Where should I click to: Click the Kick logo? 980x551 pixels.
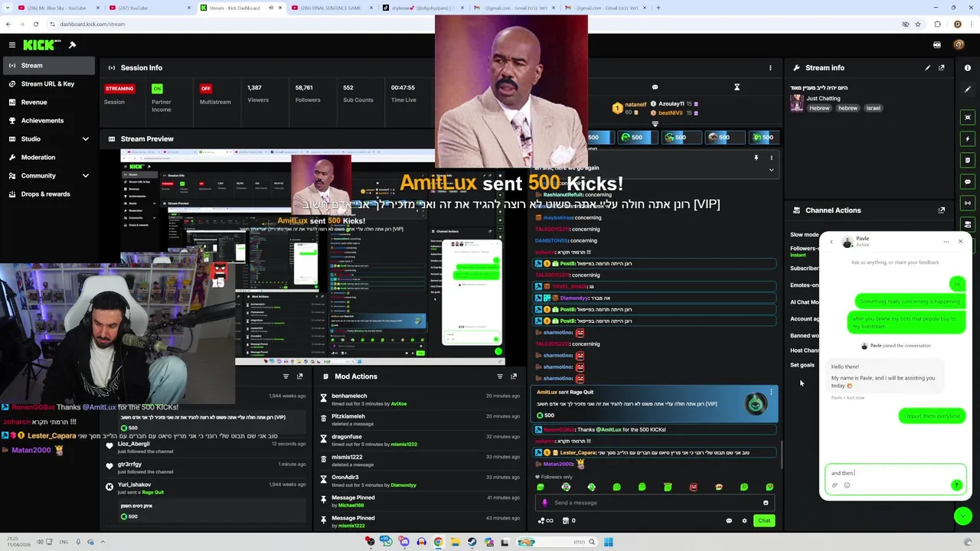[x=38, y=45]
